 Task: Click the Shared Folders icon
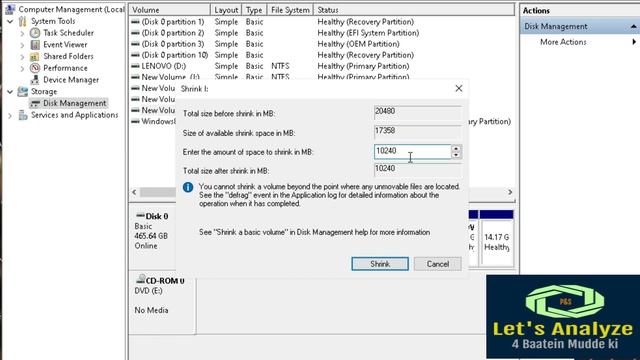click(x=35, y=56)
